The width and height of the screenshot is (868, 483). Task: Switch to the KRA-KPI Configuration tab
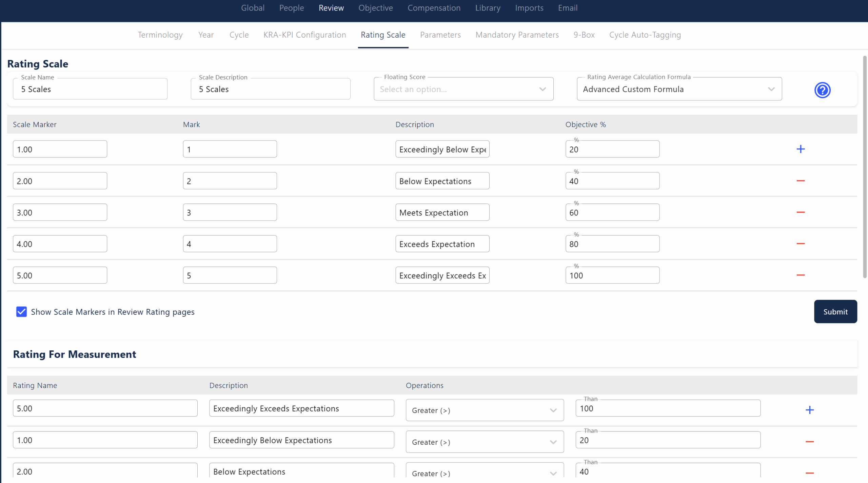(x=304, y=35)
